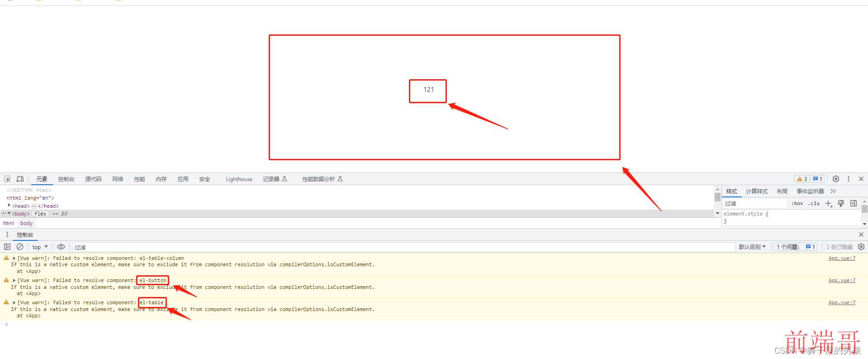Switch to the 网络 (Network) tab
The image size is (868, 359).
tap(118, 179)
